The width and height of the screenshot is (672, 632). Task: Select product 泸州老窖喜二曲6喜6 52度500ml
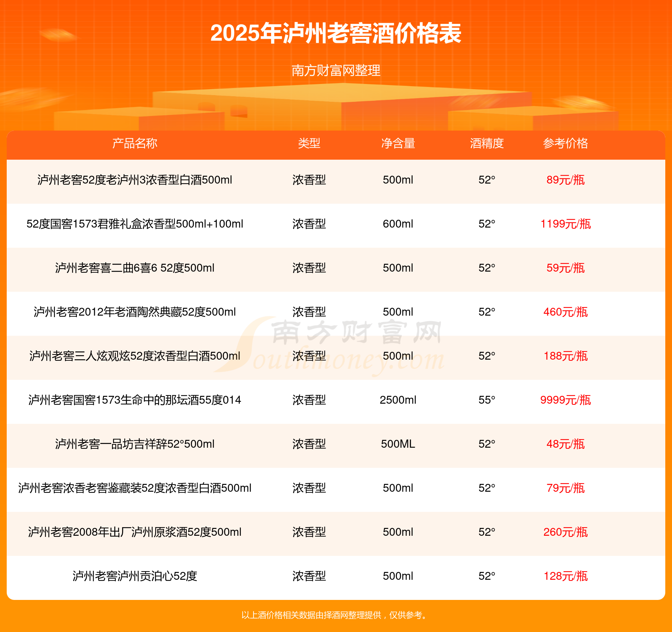(135, 268)
